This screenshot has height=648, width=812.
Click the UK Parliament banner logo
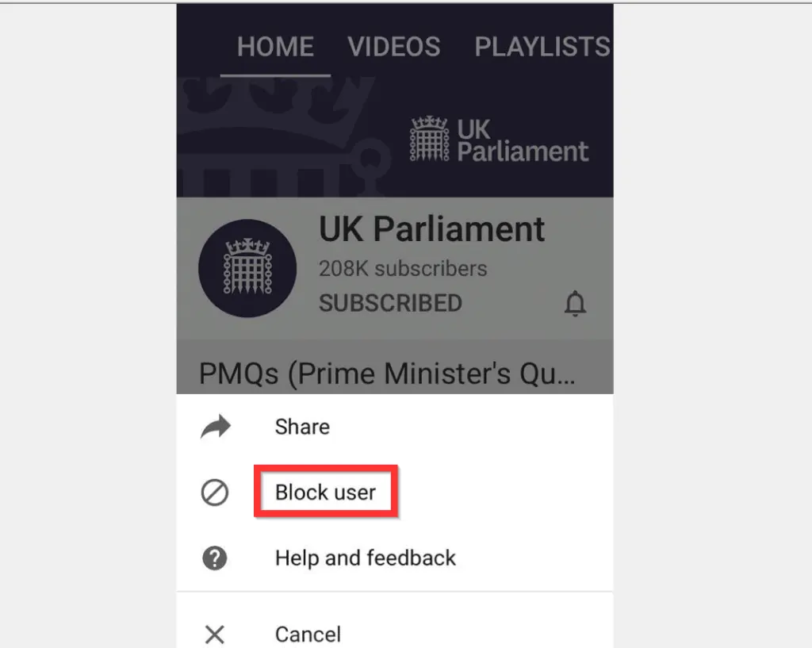coord(500,140)
